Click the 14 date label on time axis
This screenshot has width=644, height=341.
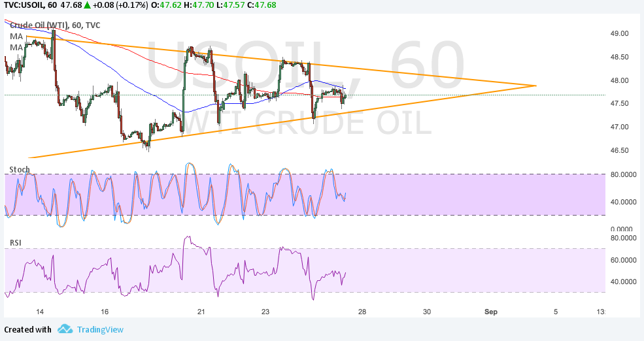[39, 312]
